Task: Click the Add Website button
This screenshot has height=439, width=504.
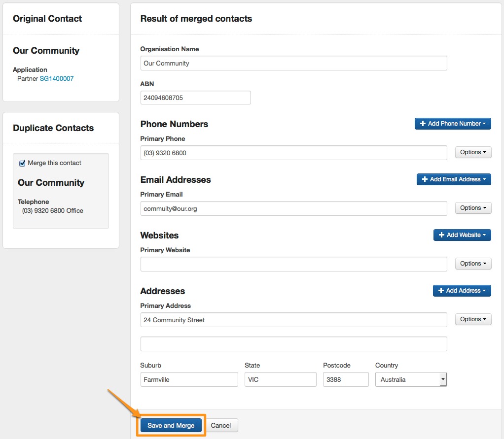Action: pos(462,235)
